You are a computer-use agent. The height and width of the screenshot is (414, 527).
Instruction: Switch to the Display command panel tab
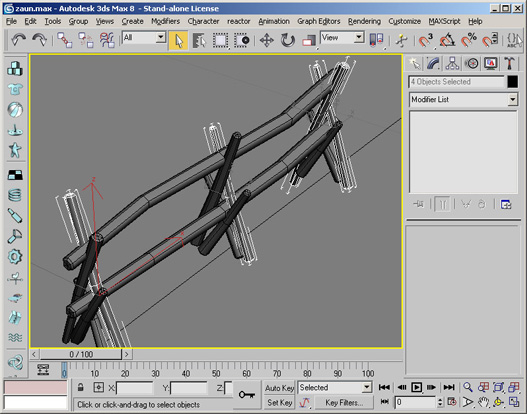tap(491, 64)
